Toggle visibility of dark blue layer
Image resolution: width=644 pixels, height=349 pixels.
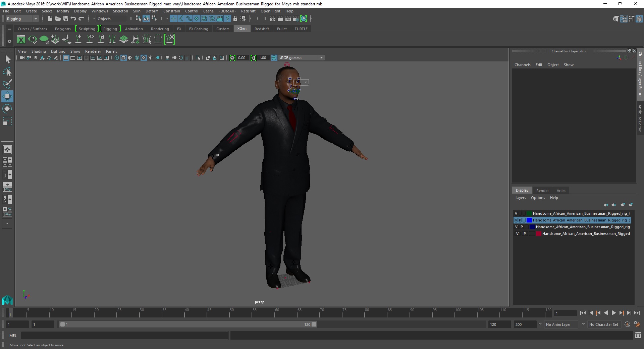517,227
